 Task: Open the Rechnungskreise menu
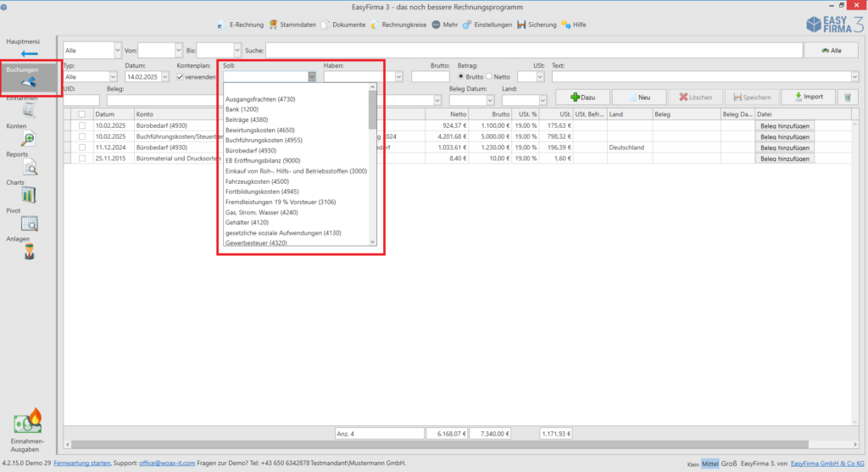398,25
